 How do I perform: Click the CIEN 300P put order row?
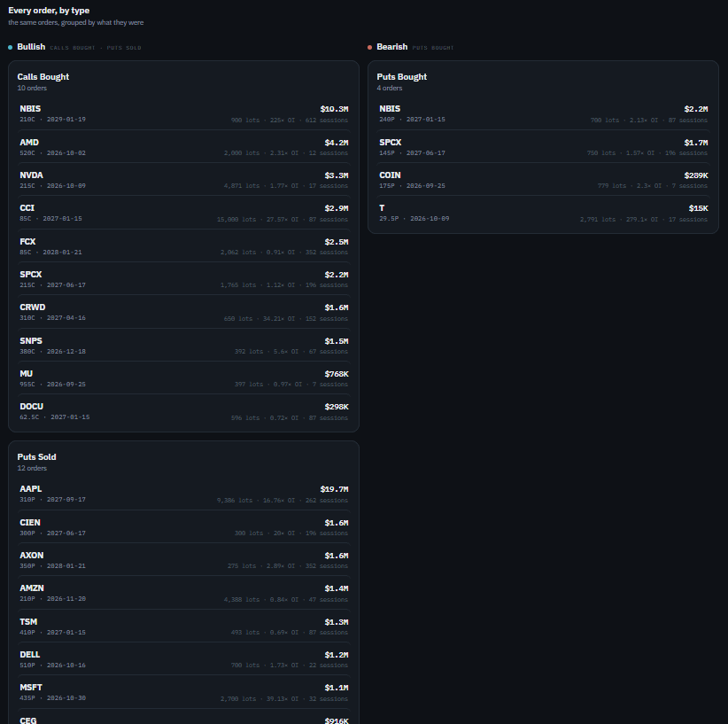click(184, 527)
